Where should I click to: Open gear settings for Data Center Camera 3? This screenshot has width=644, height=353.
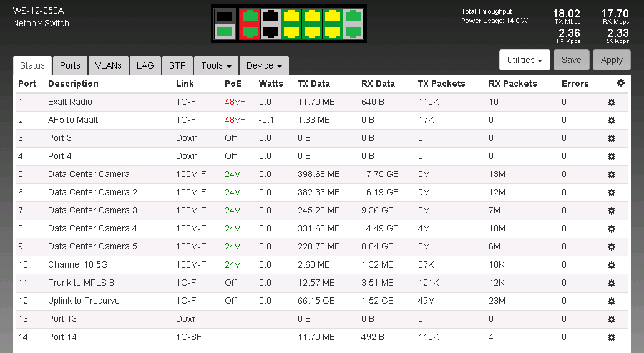612,211
